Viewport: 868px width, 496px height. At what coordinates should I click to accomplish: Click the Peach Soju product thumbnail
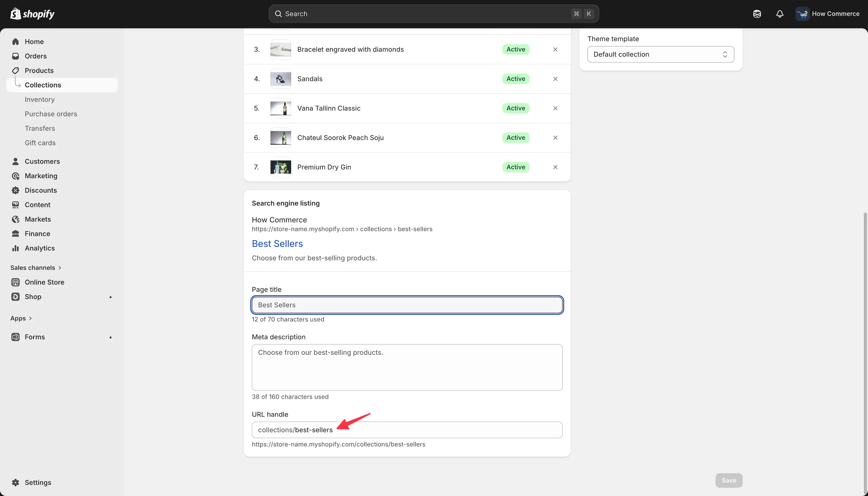click(281, 138)
